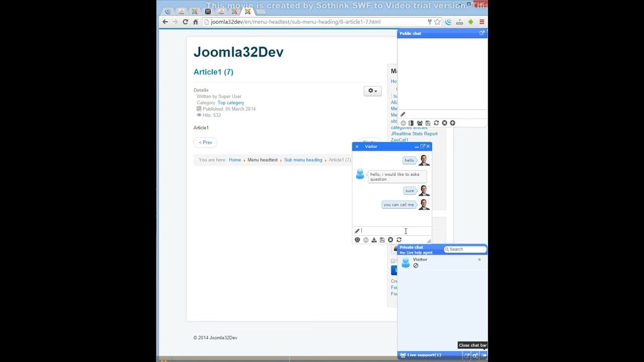Image resolution: width=644 pixels, height=362 pixels.
Task: Open the article gear options dropdown
Action: coord(372,91)
